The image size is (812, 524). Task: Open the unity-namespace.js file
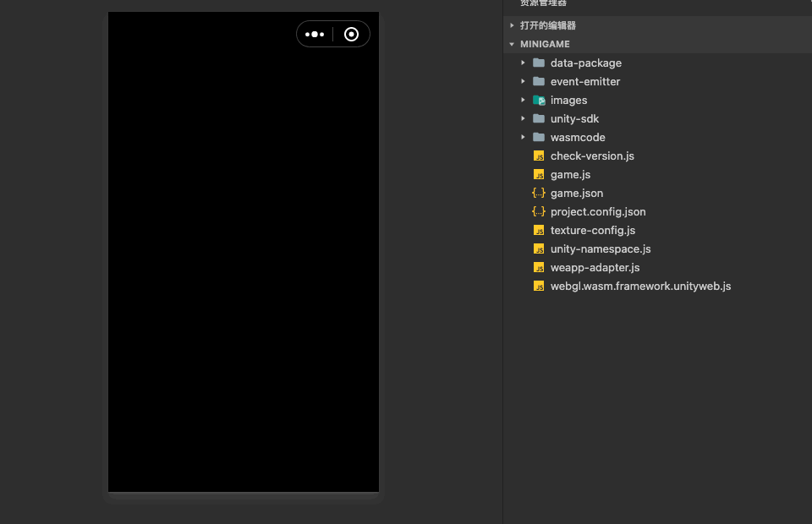(x=601, y=249)
